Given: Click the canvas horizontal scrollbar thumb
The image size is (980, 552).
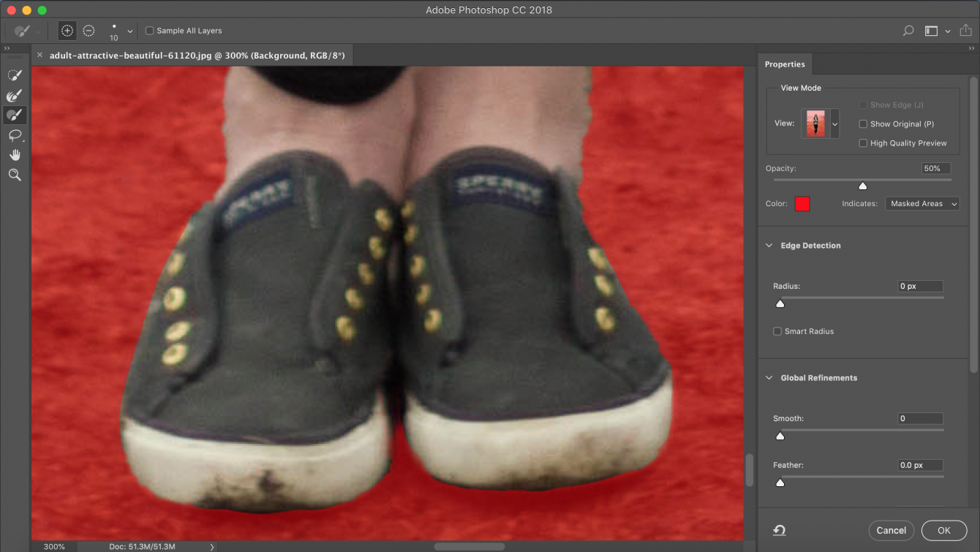Looking at the screenshot, I should [x=469, y=546].
